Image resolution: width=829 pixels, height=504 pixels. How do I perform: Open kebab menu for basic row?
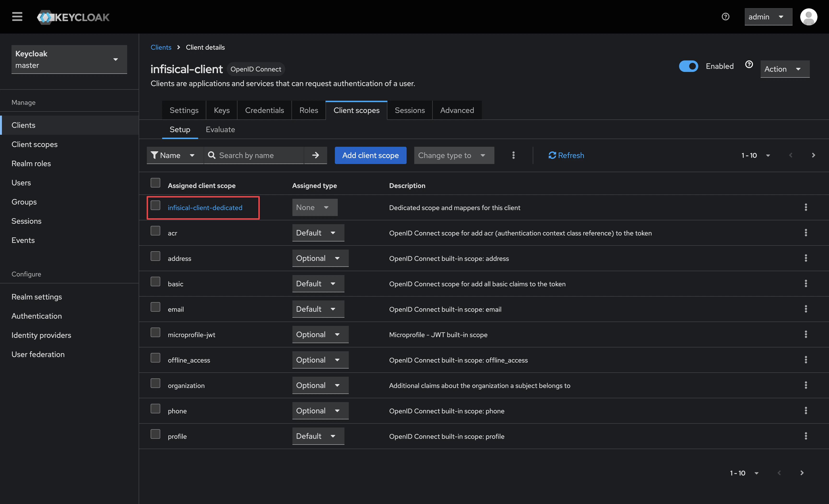806,283
